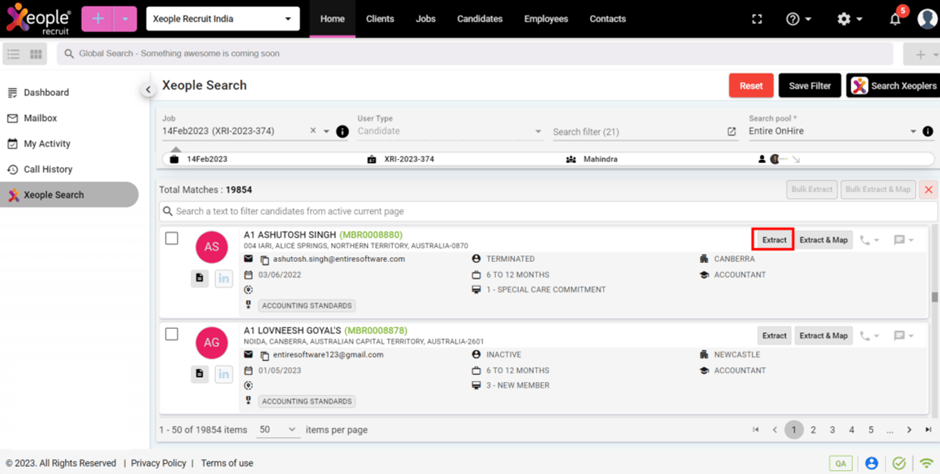Image resolution: width=940 pixels, height=474 pixels.
Task: Open message options for Lovneesh Goyal
Action: tap(903, 336)
